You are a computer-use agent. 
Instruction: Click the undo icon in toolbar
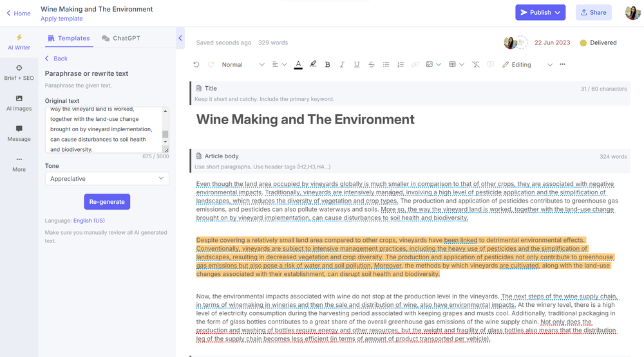[196, 64]
